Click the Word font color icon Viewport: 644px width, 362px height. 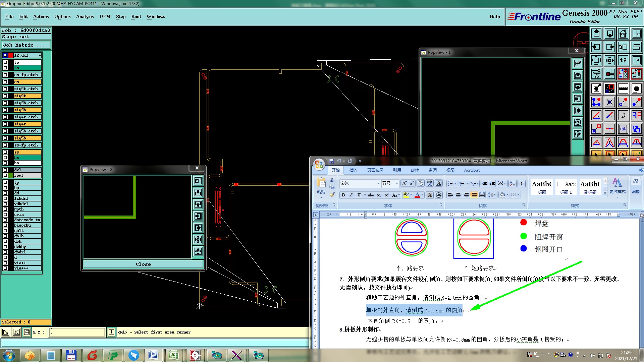(x=417, y=195)
